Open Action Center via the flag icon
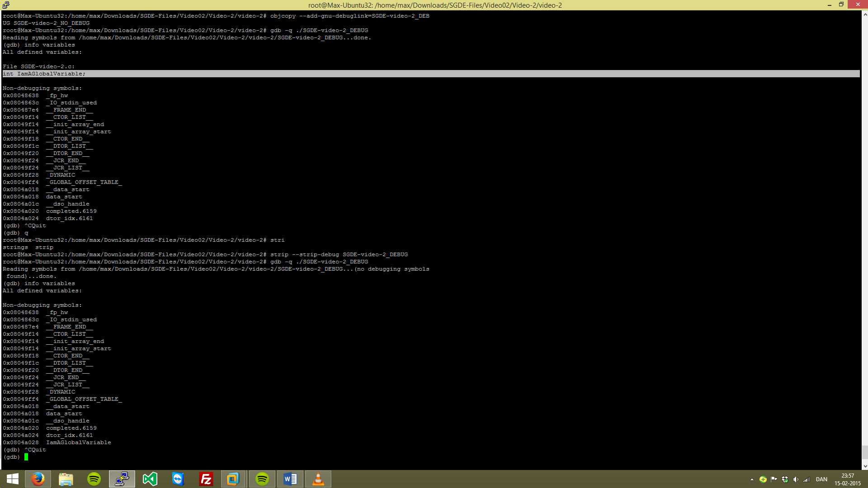 (774, 479)
